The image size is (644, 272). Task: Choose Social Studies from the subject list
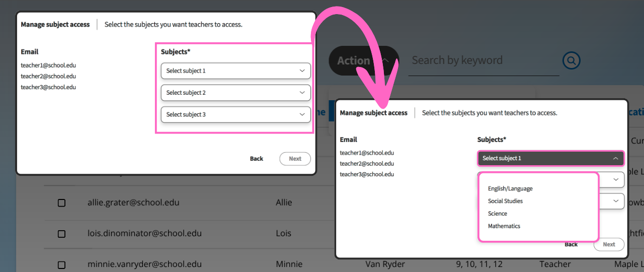pos(505,201)
